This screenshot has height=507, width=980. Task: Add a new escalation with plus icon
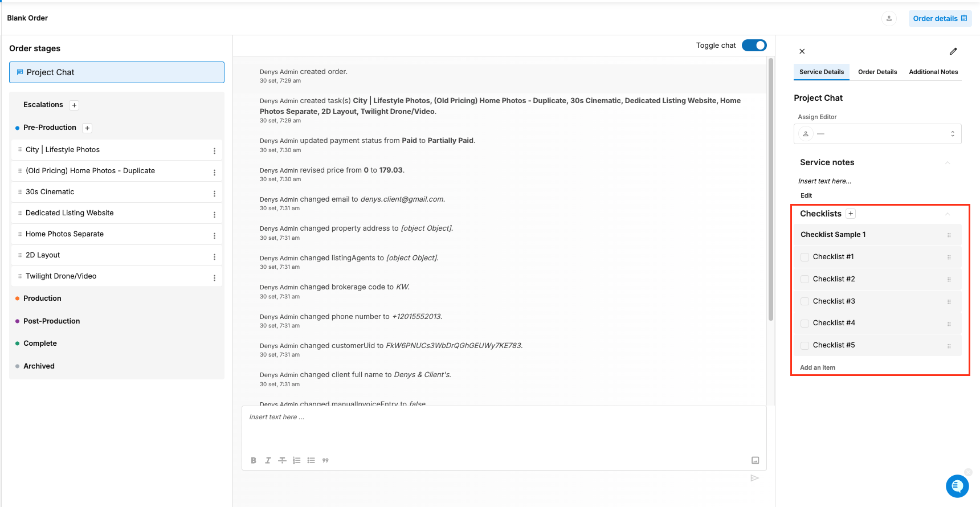tap(74, 105)
